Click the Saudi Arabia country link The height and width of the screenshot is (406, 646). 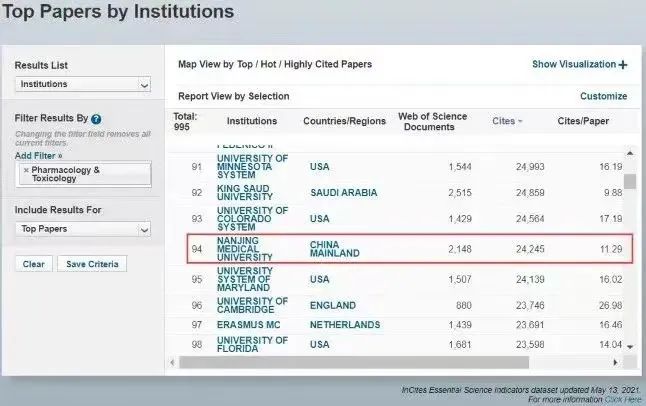click(x=345, y=193)
